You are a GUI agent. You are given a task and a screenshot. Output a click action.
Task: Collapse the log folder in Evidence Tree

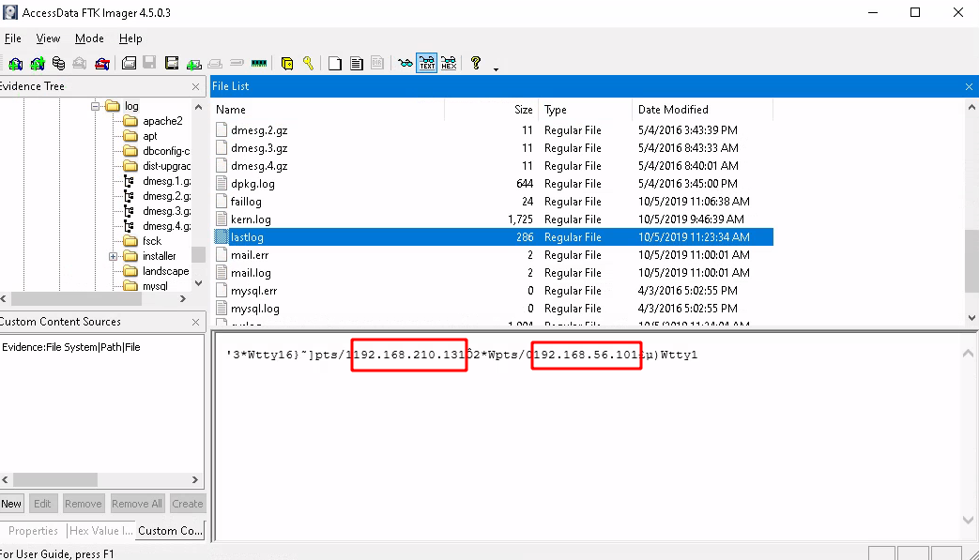click(96, 106)
